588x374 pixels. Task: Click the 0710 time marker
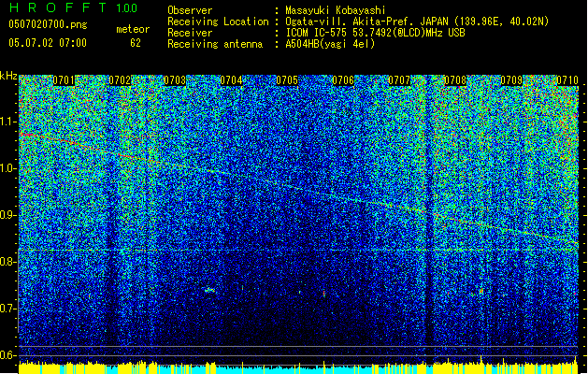tap(567, 80)
